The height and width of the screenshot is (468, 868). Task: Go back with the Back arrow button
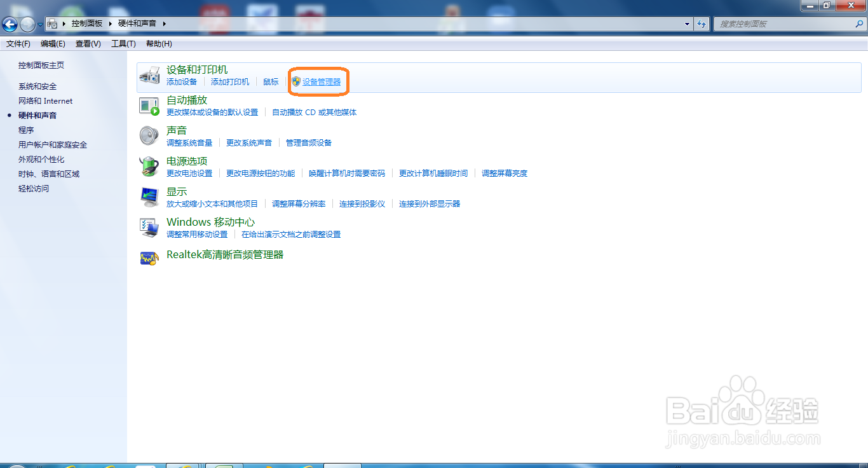(10, 24)
